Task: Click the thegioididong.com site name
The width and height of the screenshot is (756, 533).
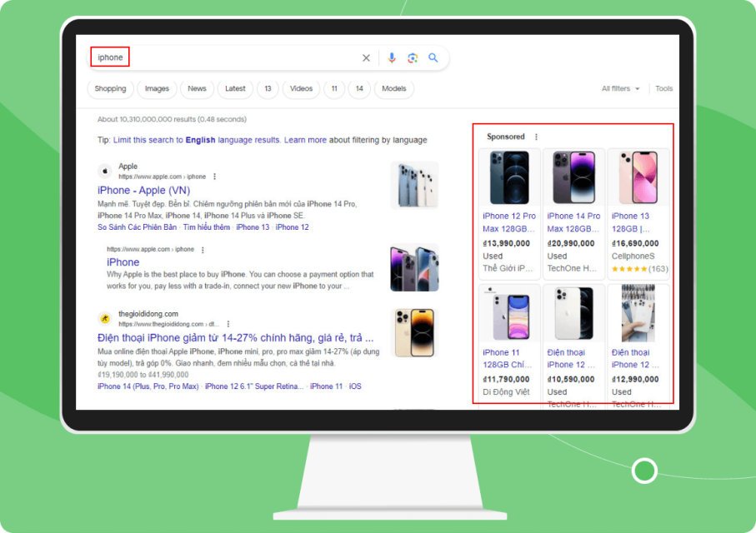Action: coord(148,314)
